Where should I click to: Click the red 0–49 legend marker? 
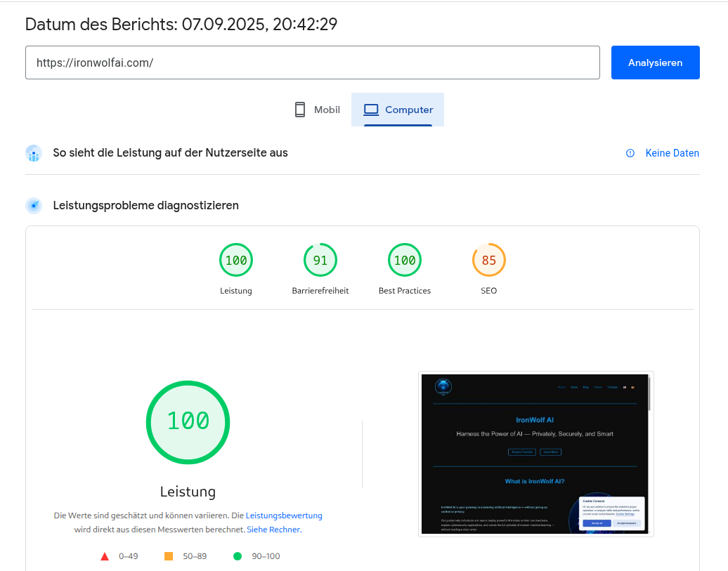point(104,556)
